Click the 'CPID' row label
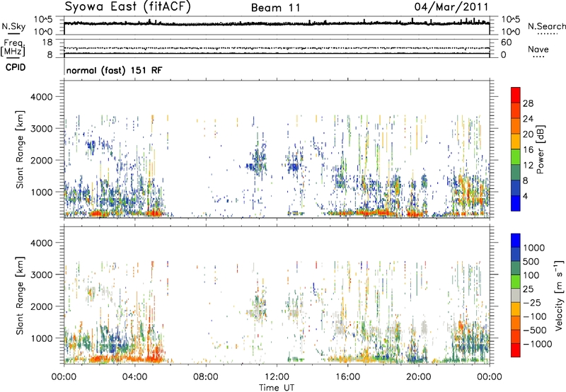Viewport: 566px width, 392px height. click(x=16, y=67)
